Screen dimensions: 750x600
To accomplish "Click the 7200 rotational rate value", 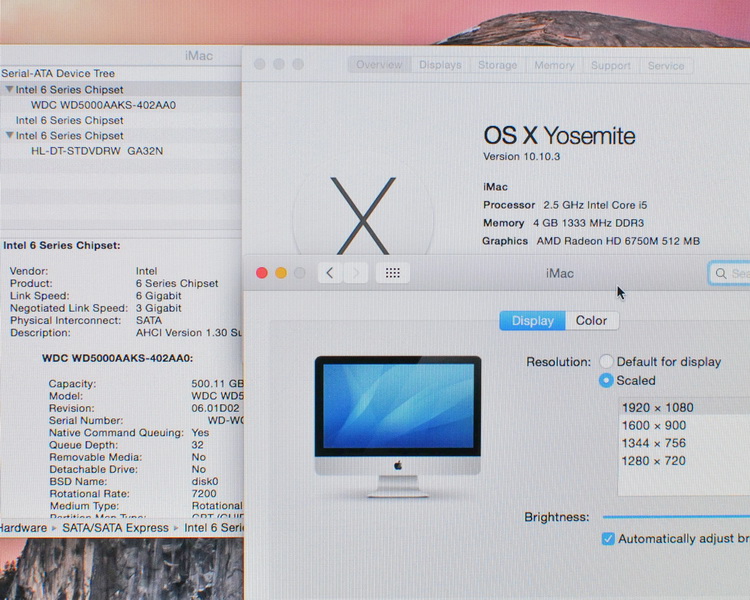I will 204,493.
